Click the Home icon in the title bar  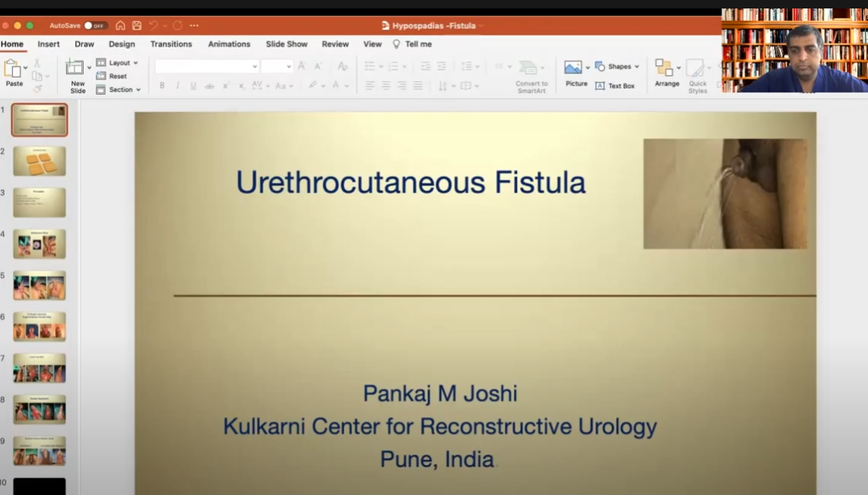pyautogui.click(x=120, y=25)
